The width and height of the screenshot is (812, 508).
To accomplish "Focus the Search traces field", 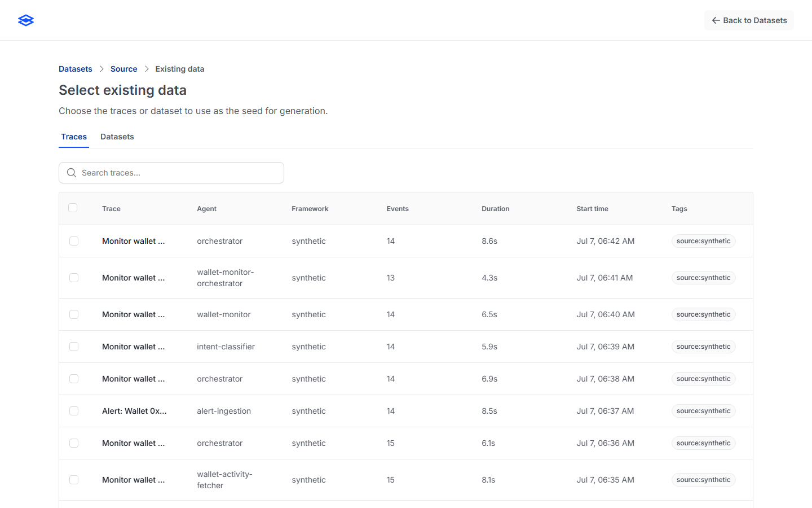I will [171, 173].
